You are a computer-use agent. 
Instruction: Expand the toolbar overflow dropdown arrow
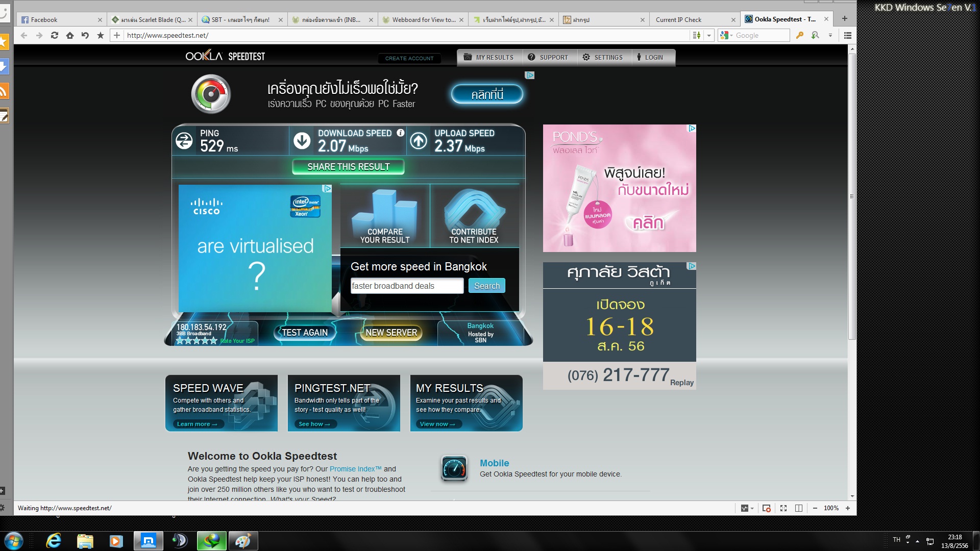pyautogui.click(x=830, y=35)
